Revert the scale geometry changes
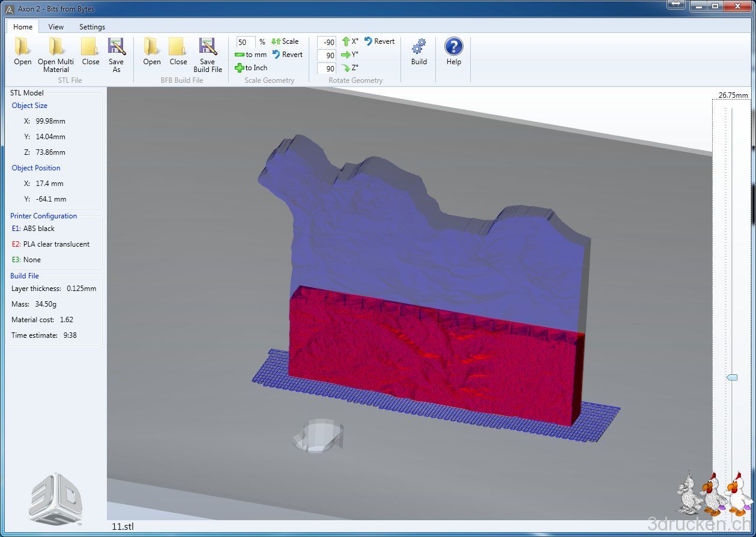The height and width of the screenshot is (537, 756). 288,55
